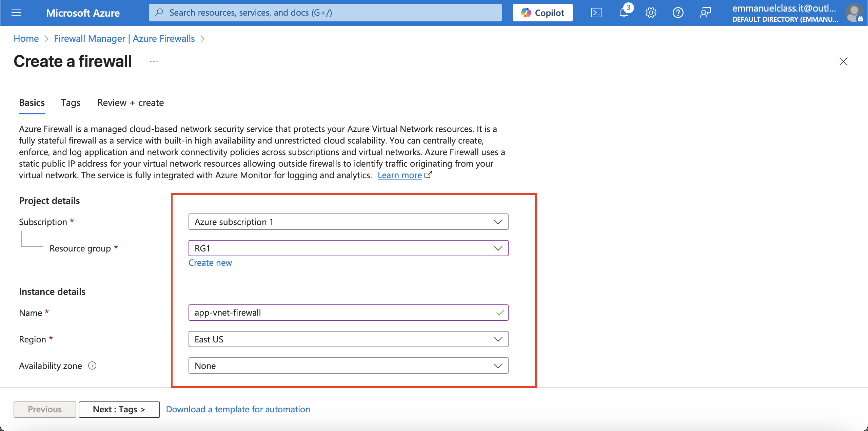Focus the Search resources search box
868x431 pixels.
[325, 13]
